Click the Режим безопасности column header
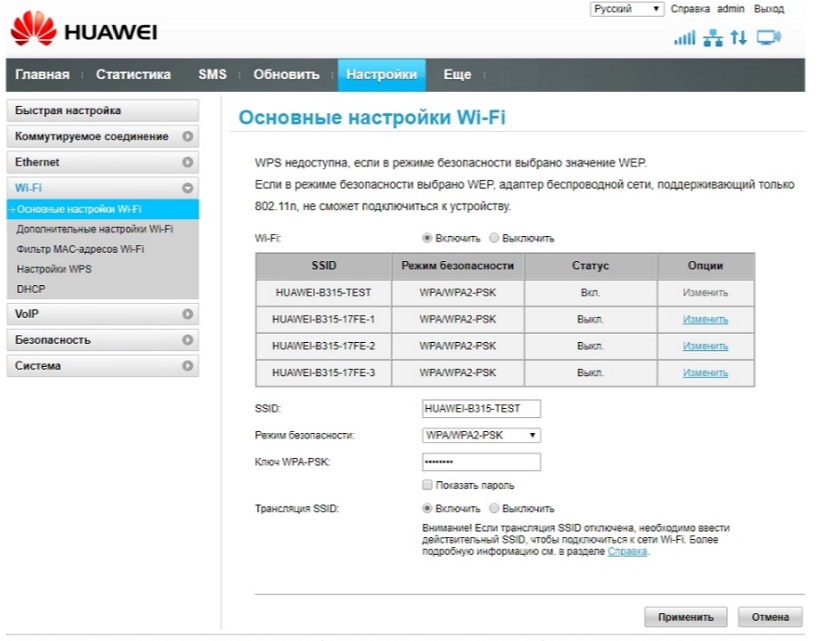832x641 pixels. coord(458,266)
